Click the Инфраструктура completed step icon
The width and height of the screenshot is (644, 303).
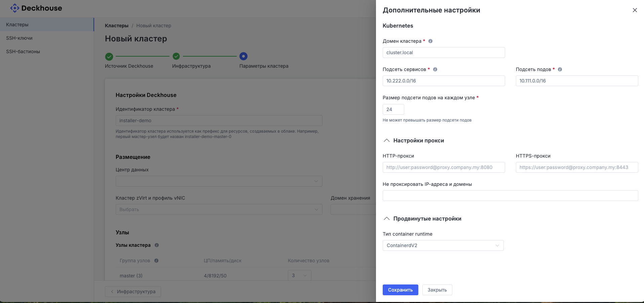(176, 56)
